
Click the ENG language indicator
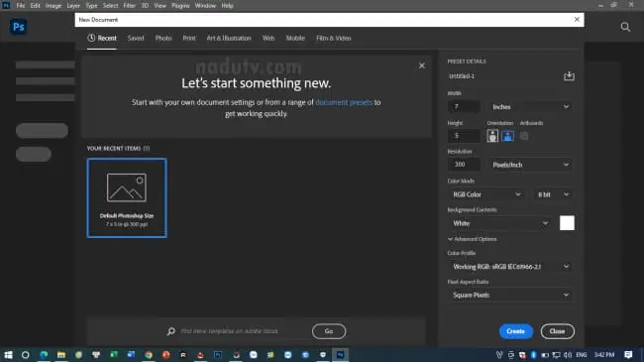pyautogui.click(x=582, y=355)
